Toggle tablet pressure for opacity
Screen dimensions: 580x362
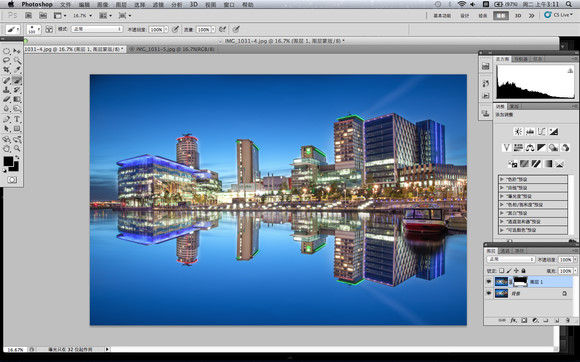pyautogui.click(x=176, y=29)
